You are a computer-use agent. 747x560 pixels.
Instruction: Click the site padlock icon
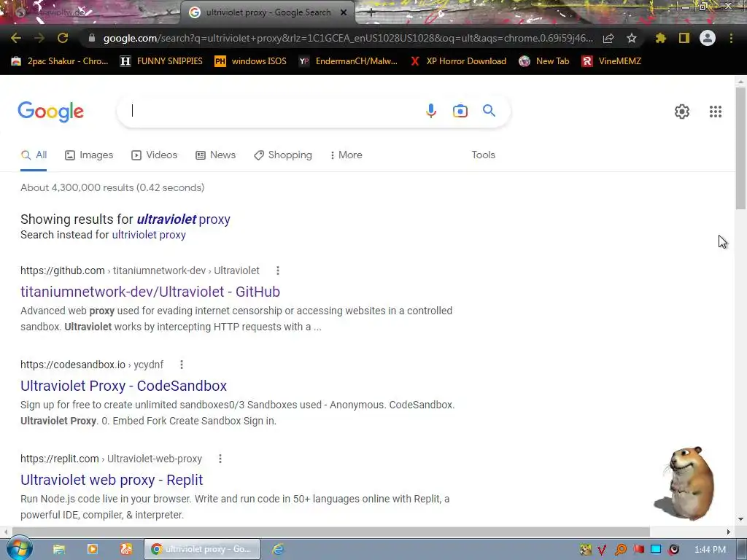click(x=91, y=38)
